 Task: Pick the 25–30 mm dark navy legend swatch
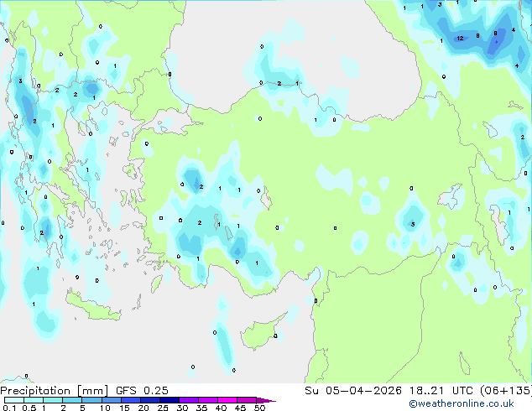tap(170, 400)
